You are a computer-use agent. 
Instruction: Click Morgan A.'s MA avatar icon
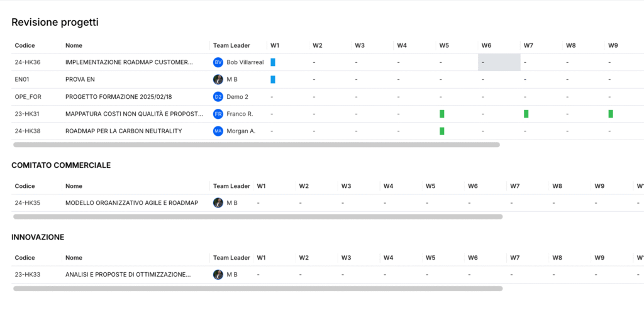(x=218, y=131)
